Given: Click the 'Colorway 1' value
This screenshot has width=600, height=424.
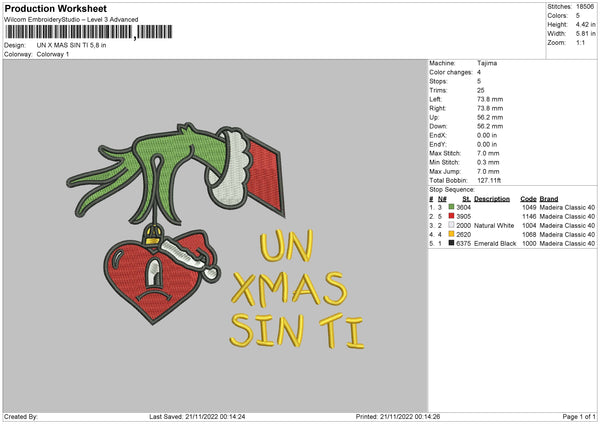Looking at the screenshot, I should point(53,54).
